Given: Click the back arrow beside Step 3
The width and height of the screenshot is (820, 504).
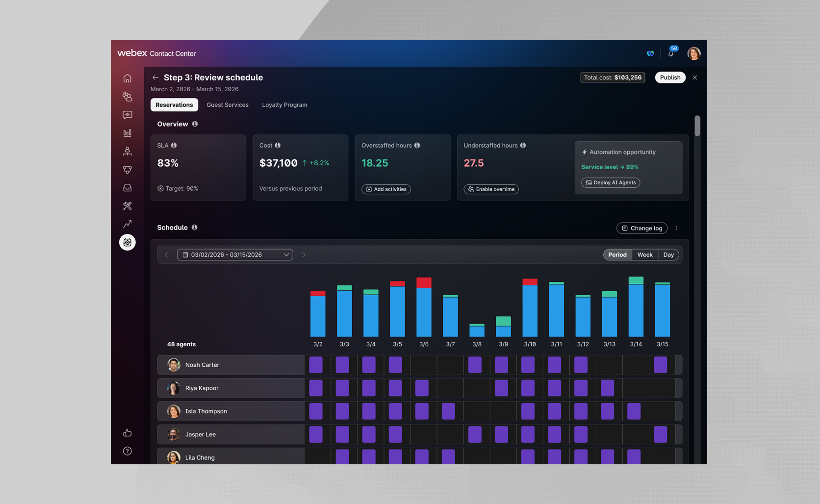Looking at the screenshot, I should click(x=155, y=77).
